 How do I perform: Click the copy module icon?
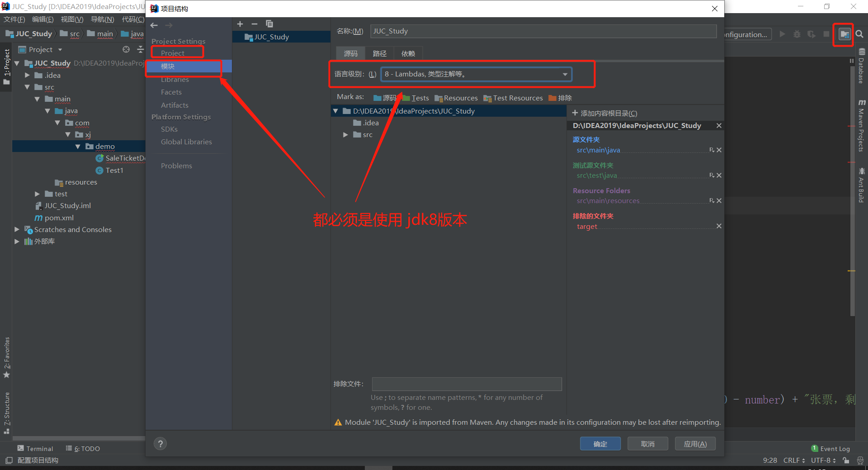[269, 24]
